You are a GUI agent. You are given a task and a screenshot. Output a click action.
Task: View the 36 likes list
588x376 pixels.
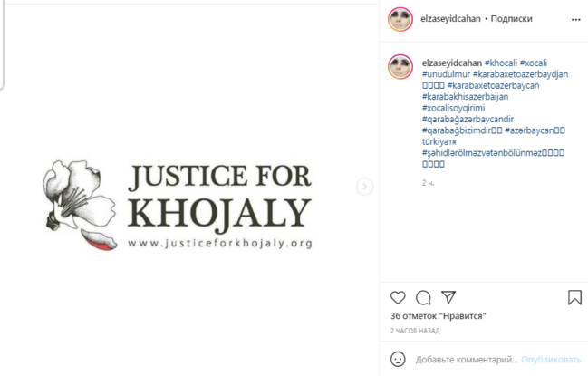[x=438, y=316]
